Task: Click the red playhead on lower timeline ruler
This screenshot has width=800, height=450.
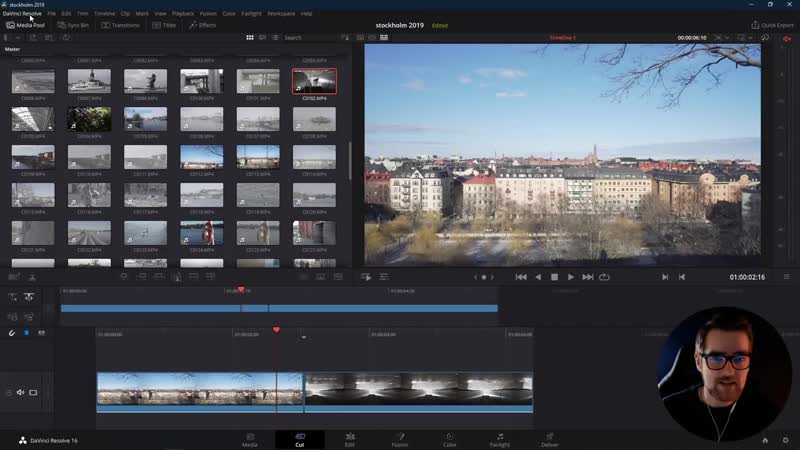Action: coord(277,330)
